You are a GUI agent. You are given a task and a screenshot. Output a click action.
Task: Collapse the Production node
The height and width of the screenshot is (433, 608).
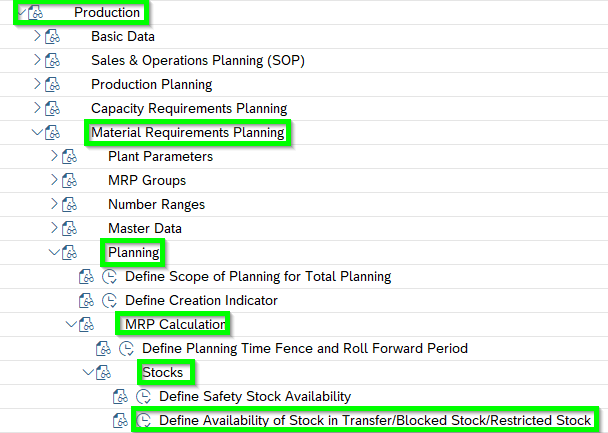pyautogui.click(x=22, y=12)
